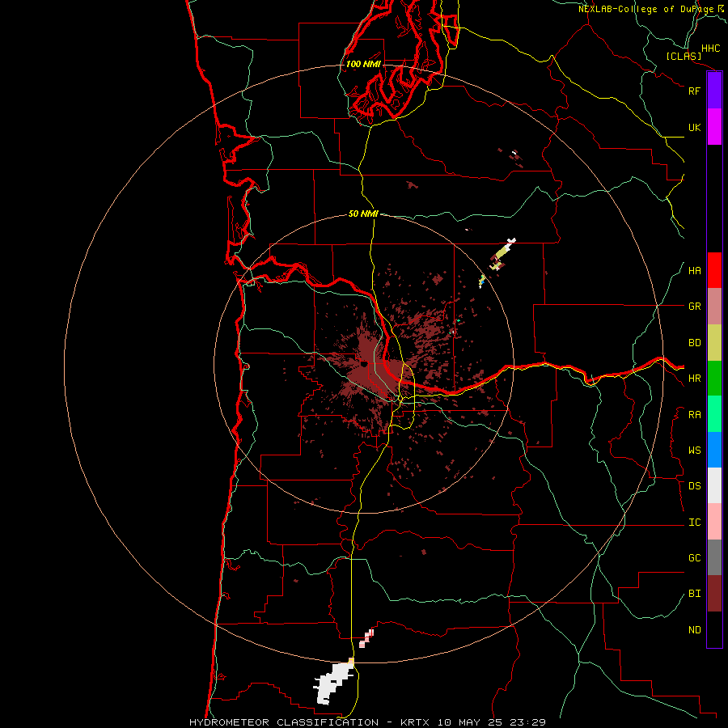Pick the light pink IC legend swatch
Image resolution: width=728 pixels, height=728 pixels.
(714, 522)
